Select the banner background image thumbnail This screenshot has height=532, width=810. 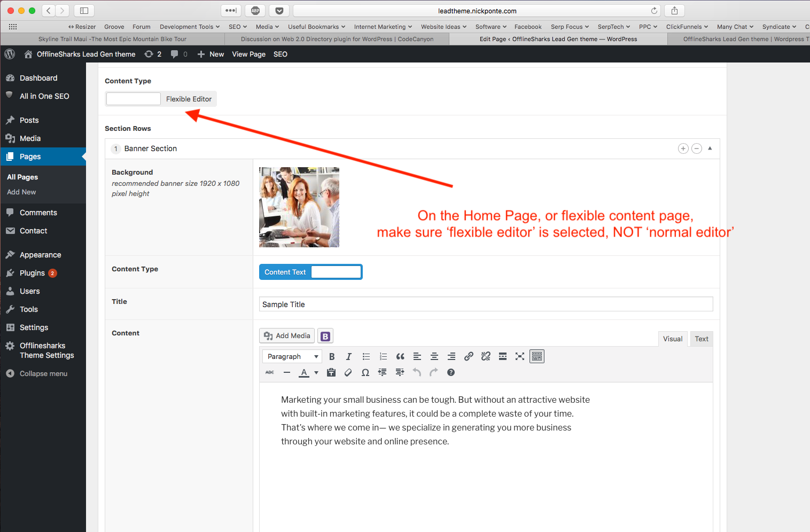click(299, 207)
